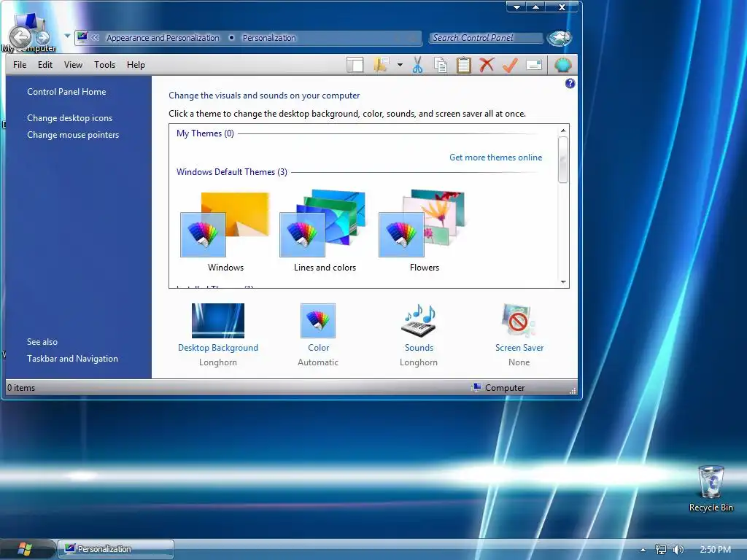747x560 pixels.
Task: Click the Copy toolbar icon
Action: pyautogui.click(x=441, y=65)
